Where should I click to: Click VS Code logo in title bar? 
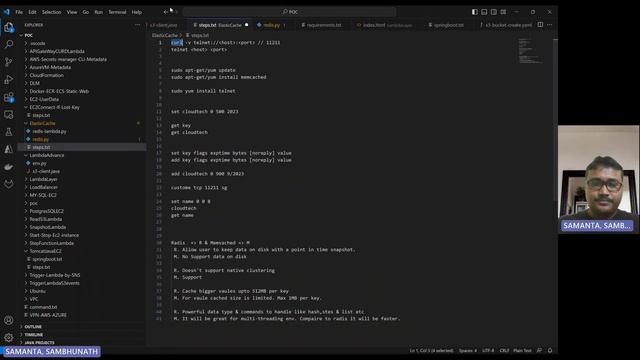pyautogui.click(x=7, y=12)
